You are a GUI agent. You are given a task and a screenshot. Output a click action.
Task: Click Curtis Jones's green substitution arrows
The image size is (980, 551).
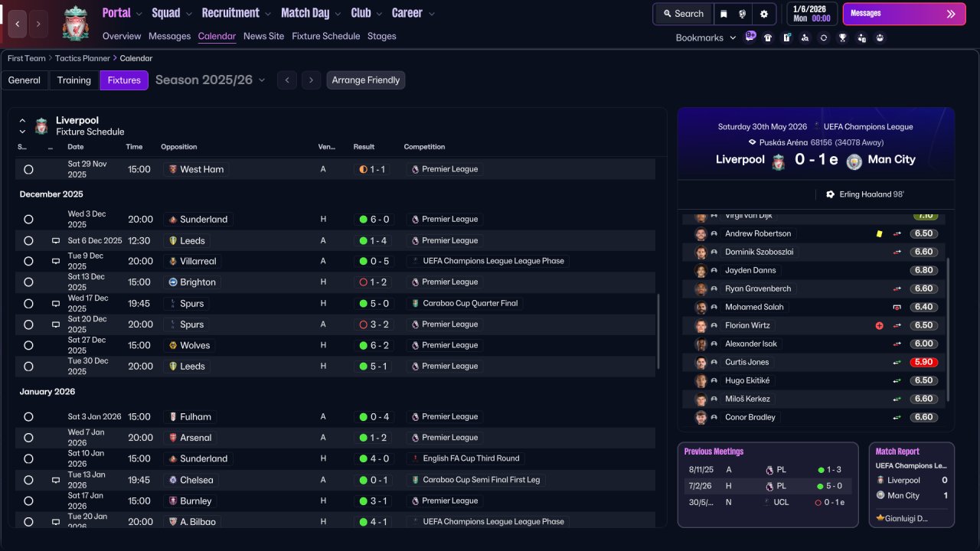click(x=897, y=362)
